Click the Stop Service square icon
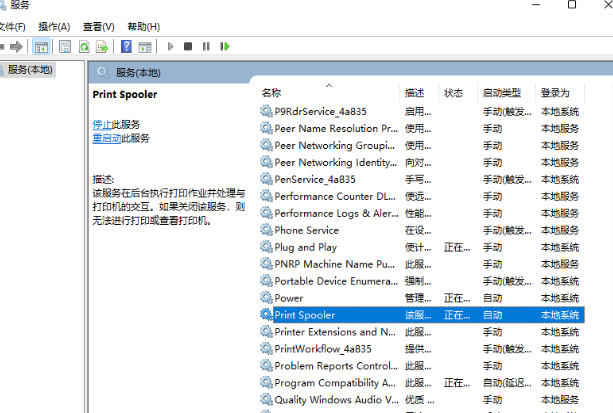 (x=189, y=46)
